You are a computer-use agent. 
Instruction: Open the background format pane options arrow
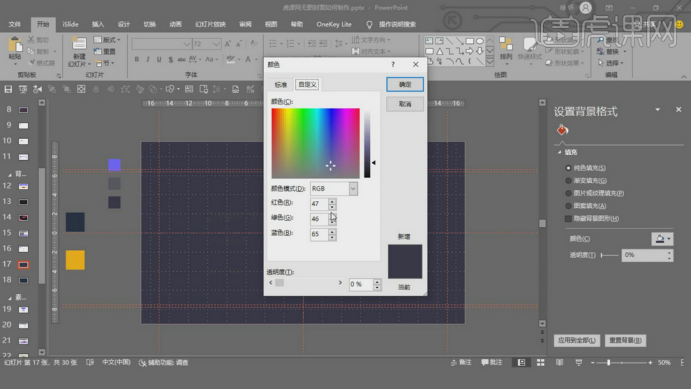658,110
